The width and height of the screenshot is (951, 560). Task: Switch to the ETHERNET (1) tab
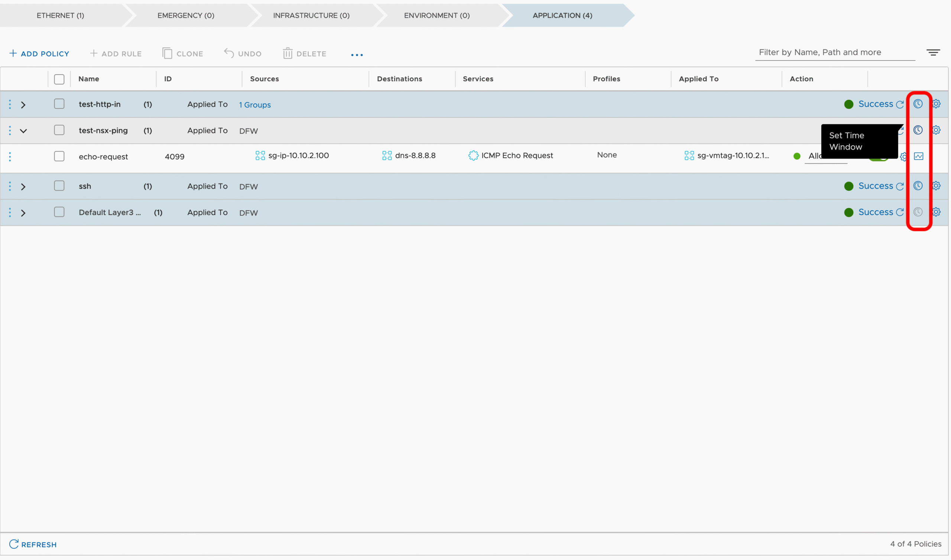[61, 16]
